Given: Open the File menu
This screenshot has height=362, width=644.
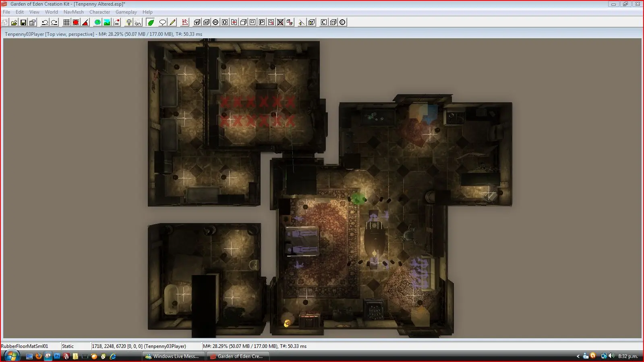Looking at the screenshot, I should click(6, 12).
